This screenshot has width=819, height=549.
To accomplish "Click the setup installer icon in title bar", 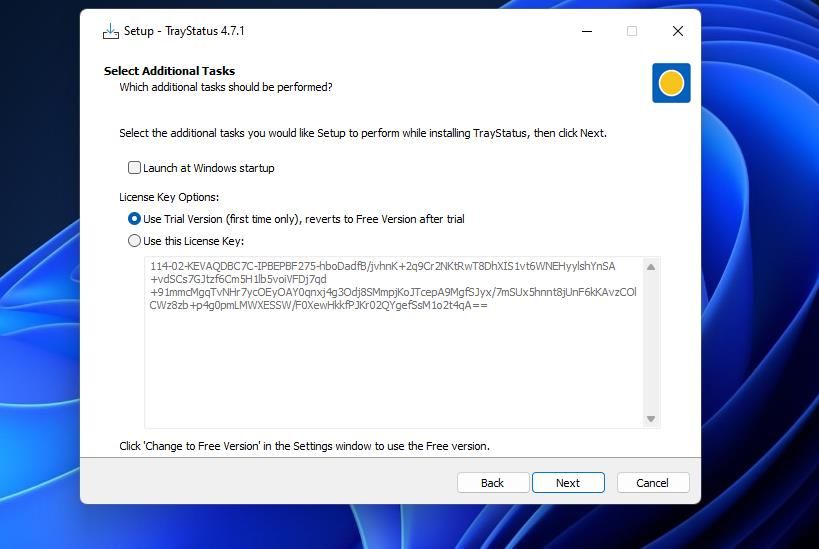I will coord(111,31).
